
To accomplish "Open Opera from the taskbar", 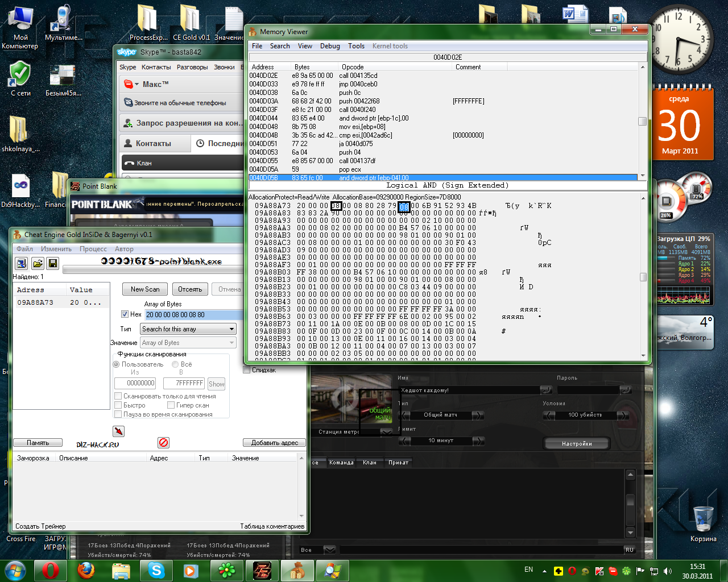I will point(51,570).
